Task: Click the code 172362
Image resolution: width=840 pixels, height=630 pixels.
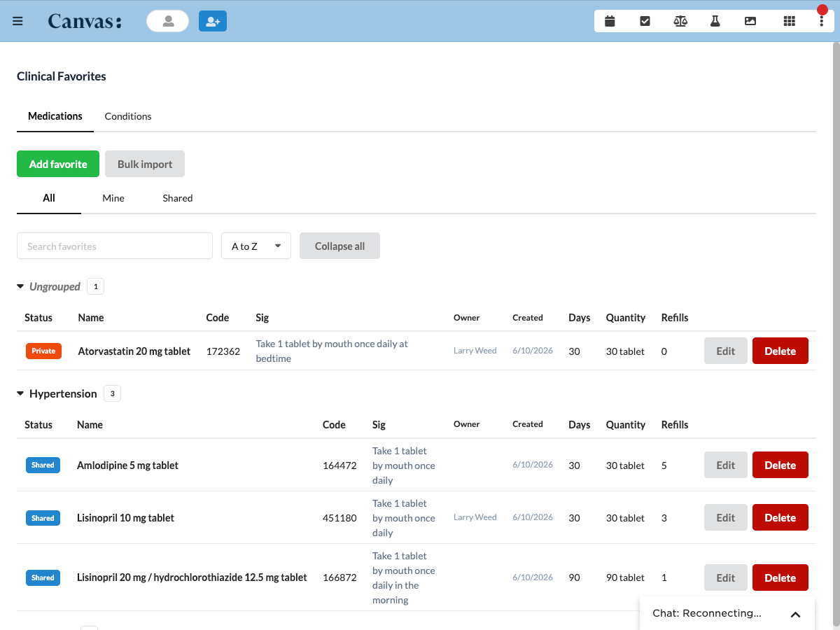Action: [x=223, y=351]
